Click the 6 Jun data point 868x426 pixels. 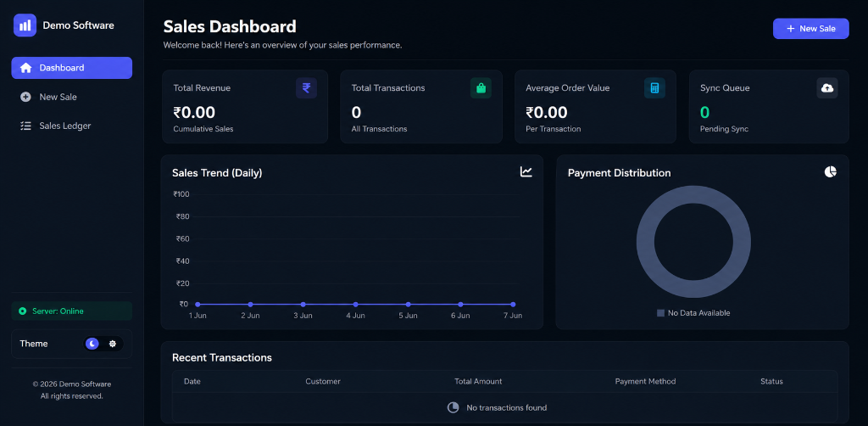click(460, 304)
